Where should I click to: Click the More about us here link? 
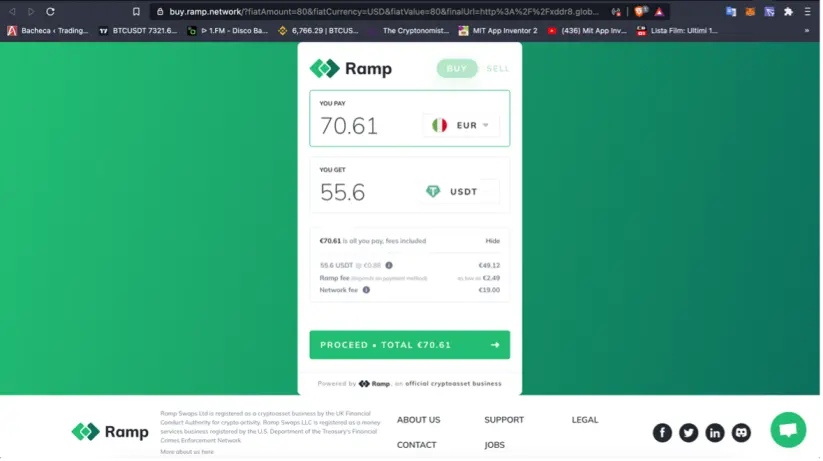tap(187, 452)
